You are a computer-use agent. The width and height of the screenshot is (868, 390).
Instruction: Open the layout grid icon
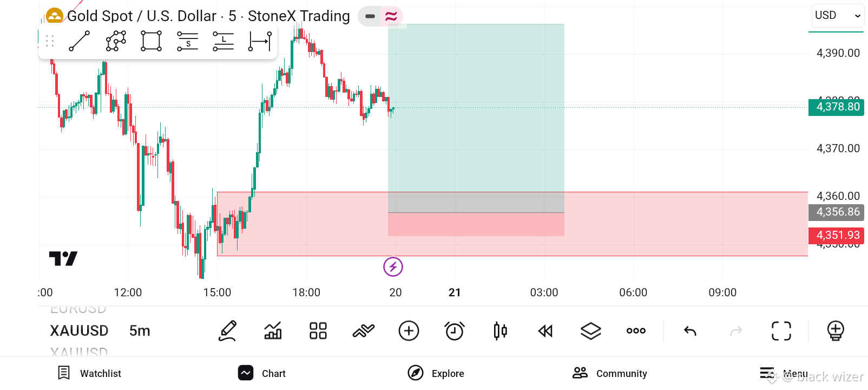point(318,330)
